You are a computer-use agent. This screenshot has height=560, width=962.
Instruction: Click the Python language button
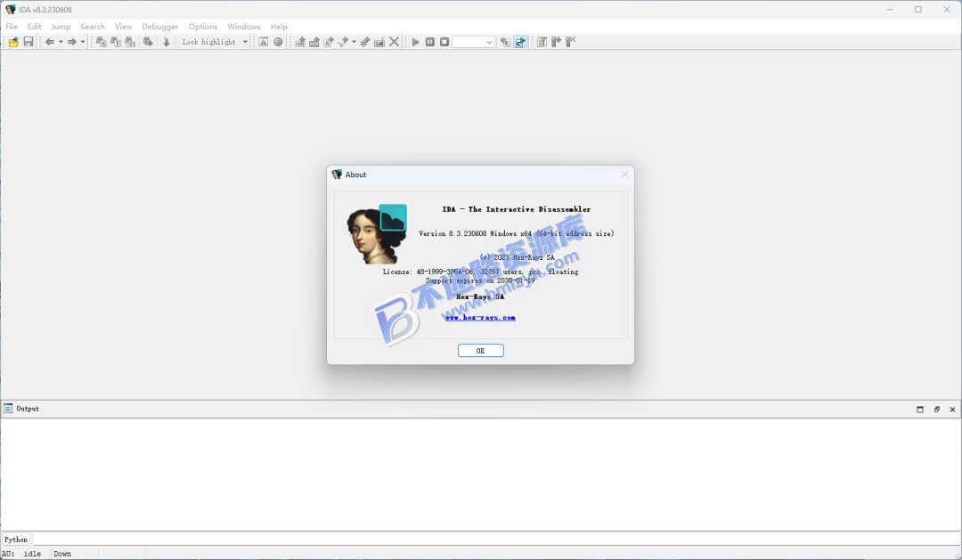click(16, 540)
